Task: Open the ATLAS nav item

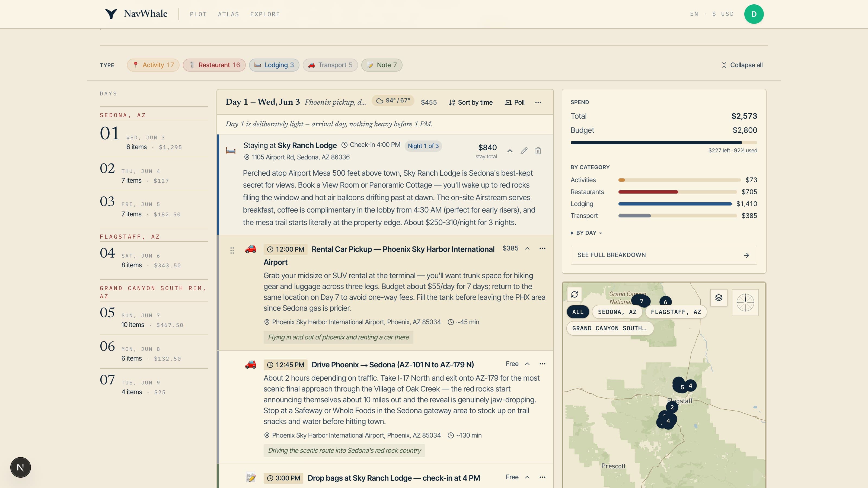Action: pyautogui.click(x=228, y=14)
